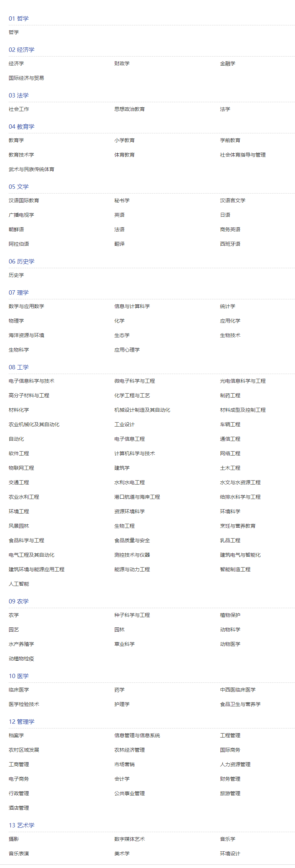
Task: Open 中西医临床医学 major
Action: [237, 690]
